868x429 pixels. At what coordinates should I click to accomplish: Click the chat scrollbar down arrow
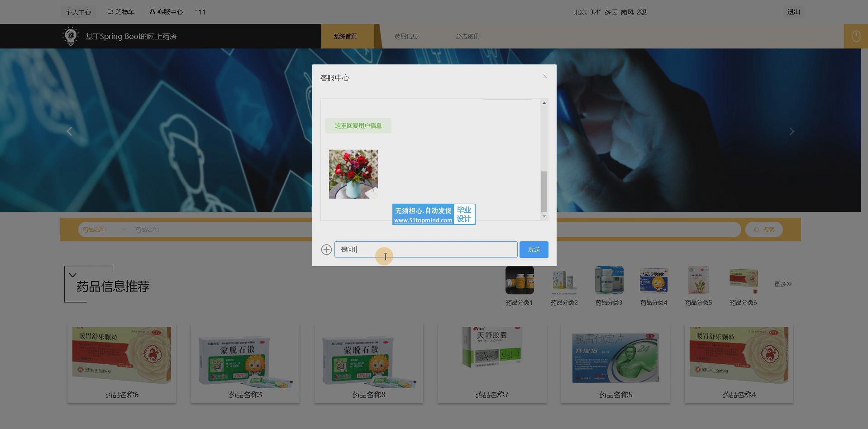[x=544, y=216]
